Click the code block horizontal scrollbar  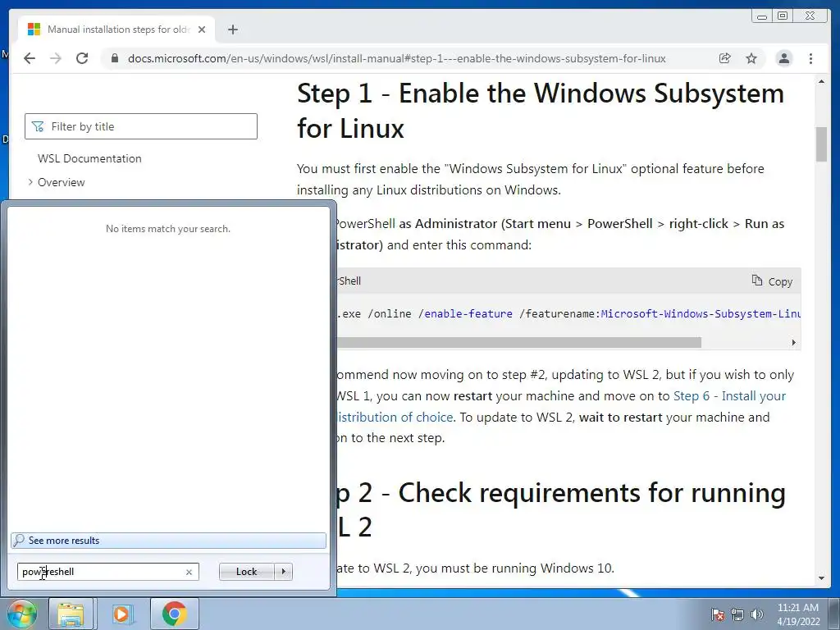[518, 342]
